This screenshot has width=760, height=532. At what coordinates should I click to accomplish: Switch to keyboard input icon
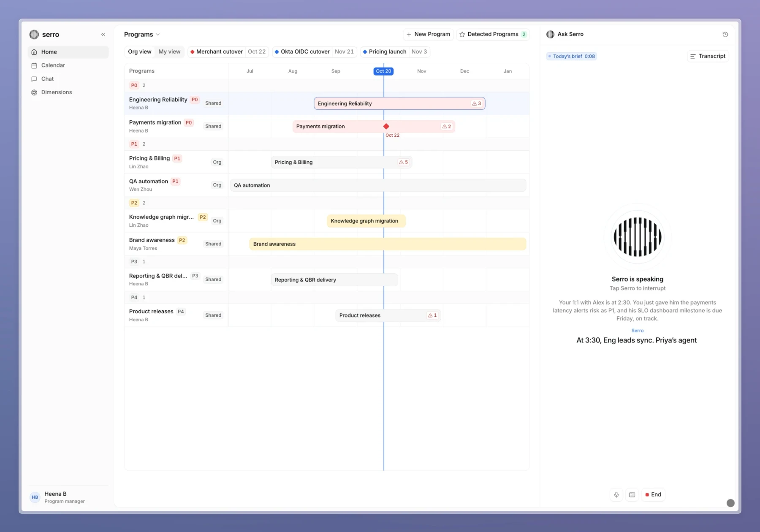[632, 495]
